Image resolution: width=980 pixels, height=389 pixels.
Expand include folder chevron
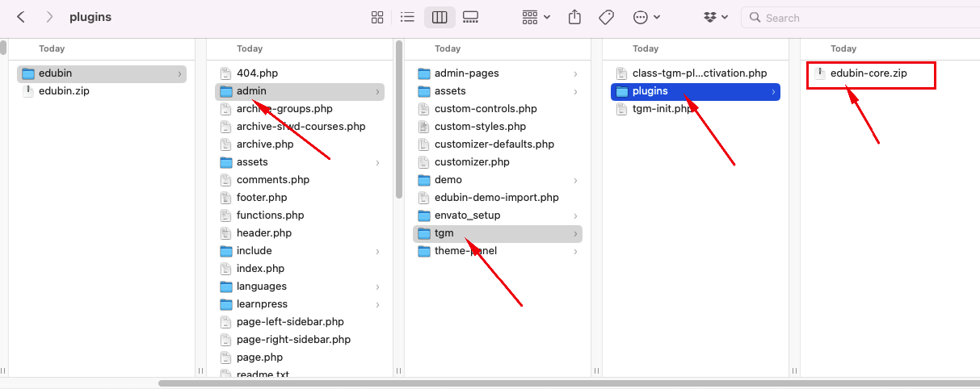[377, 251]
